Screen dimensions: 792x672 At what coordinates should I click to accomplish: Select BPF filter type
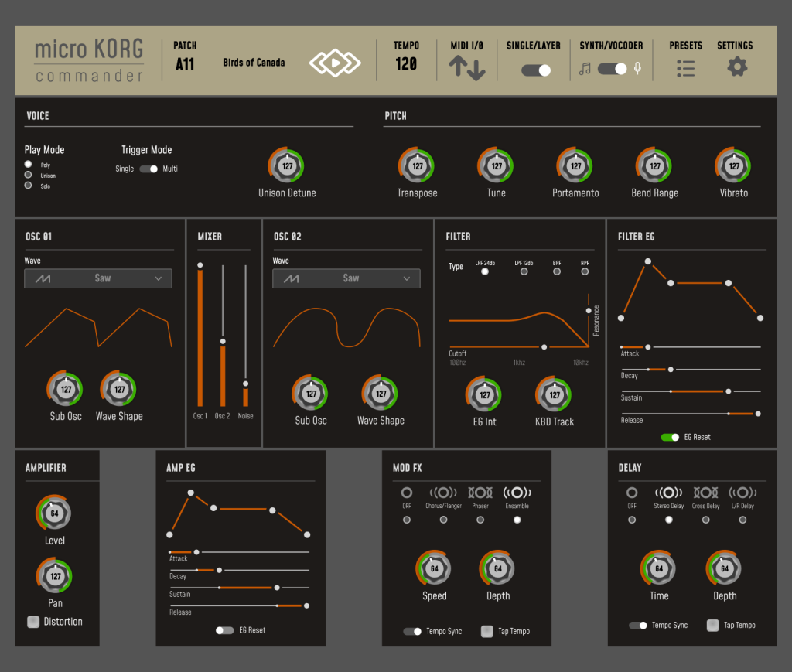pos(557,271)
